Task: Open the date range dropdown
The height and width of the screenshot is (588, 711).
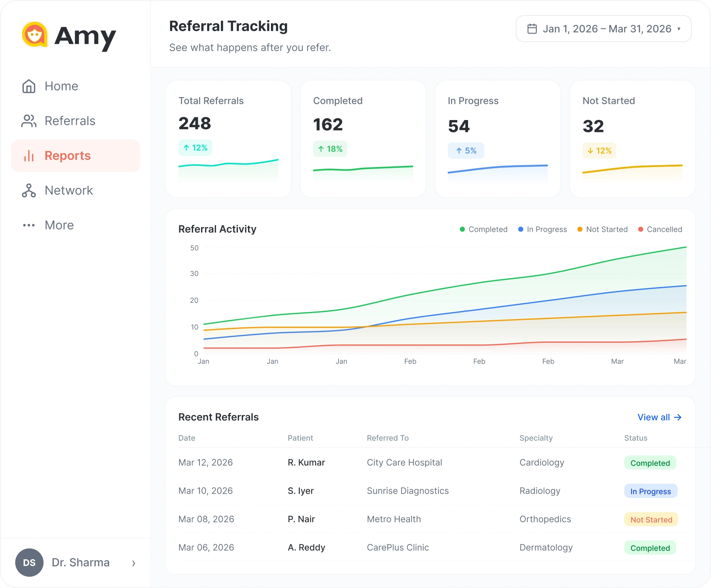Action: coord(604,29)
